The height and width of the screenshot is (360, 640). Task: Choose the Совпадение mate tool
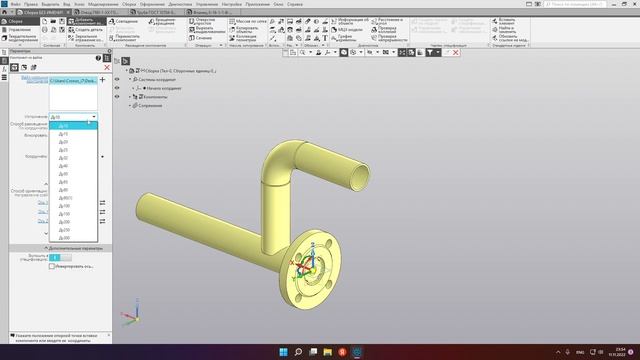pos(124,21)
